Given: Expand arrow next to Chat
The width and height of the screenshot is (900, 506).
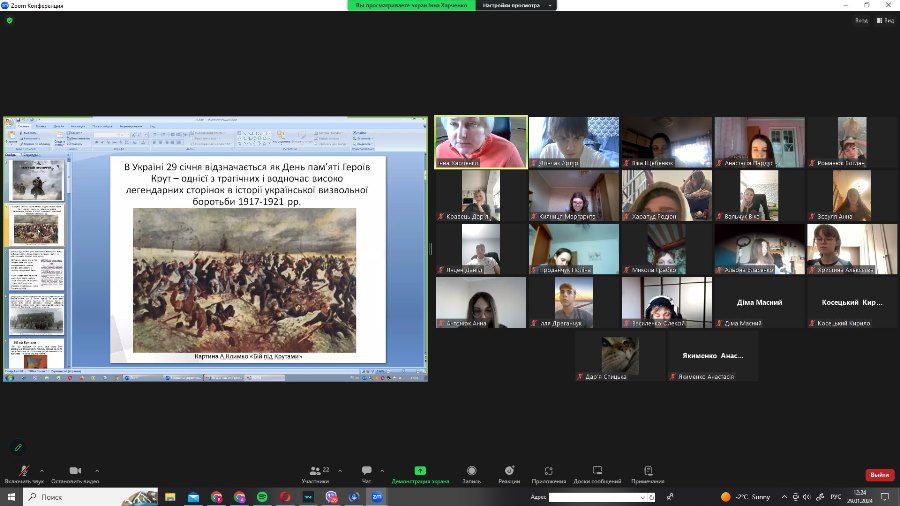Looking at the screenshot, I should pyautogui.click(x=382, y=471).
